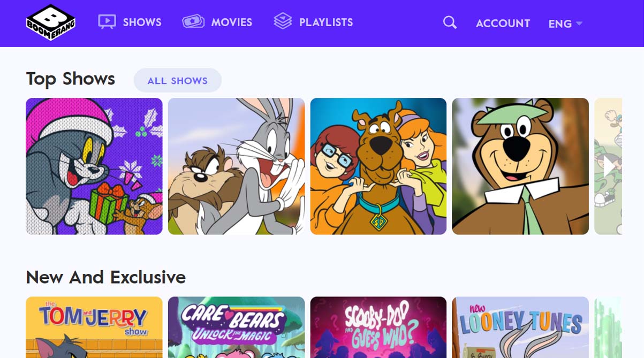This screenshot has height=358, width=644.
Task: Click the Movies ticket icon
Action: tap(193, 22)
